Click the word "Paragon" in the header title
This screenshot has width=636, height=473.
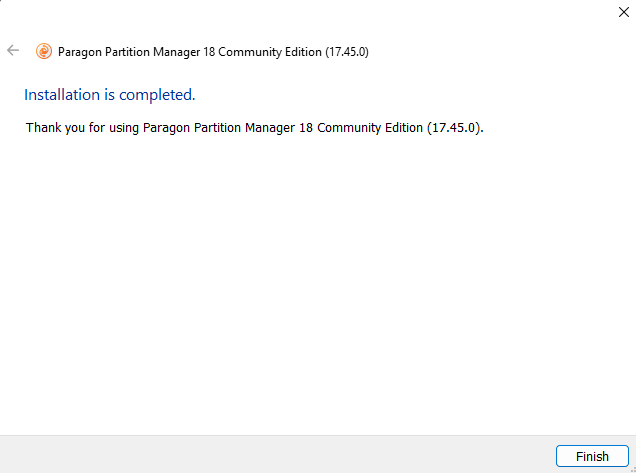point(82,52)
